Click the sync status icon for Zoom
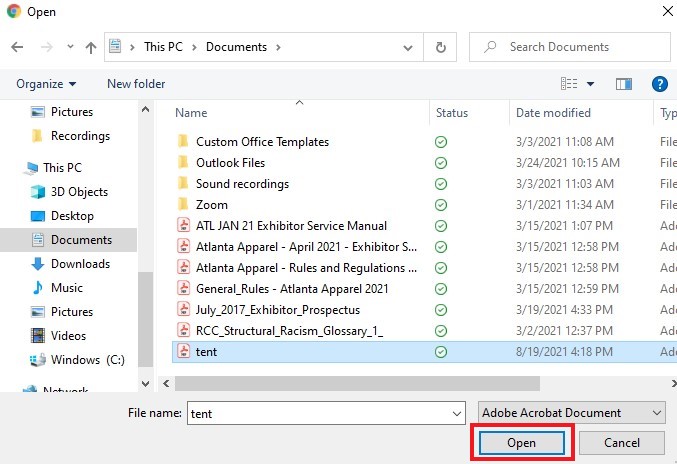The image size is (677, 464). 441,205
